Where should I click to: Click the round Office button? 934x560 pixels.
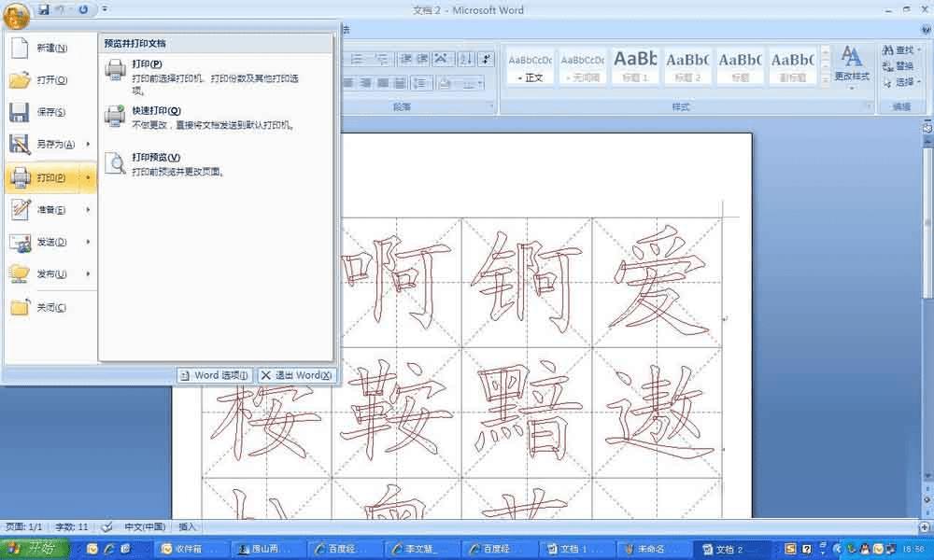(16, 16)
